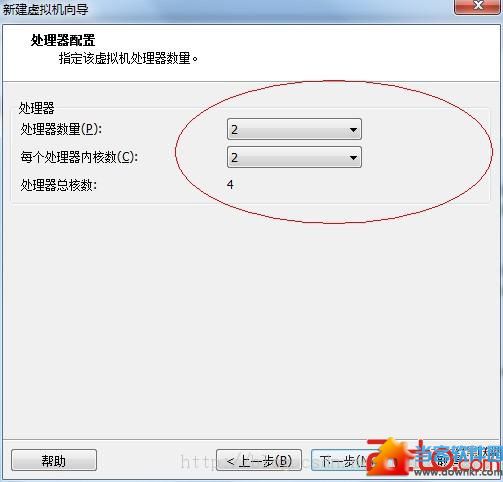Close the 新建虚拟机向导 window
The image size is (503, 482).
478,6
